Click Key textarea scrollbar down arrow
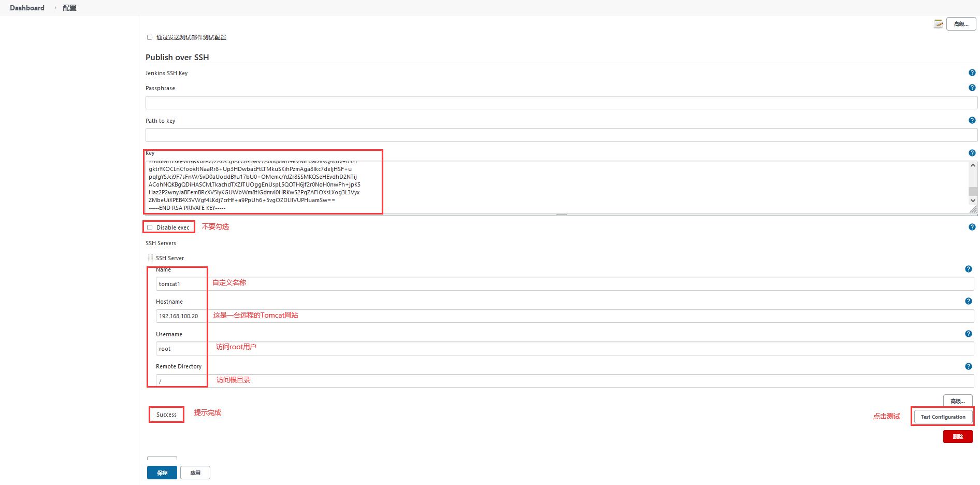The width and height of the screenshot is (980, 485). click(x=973, y=201)
